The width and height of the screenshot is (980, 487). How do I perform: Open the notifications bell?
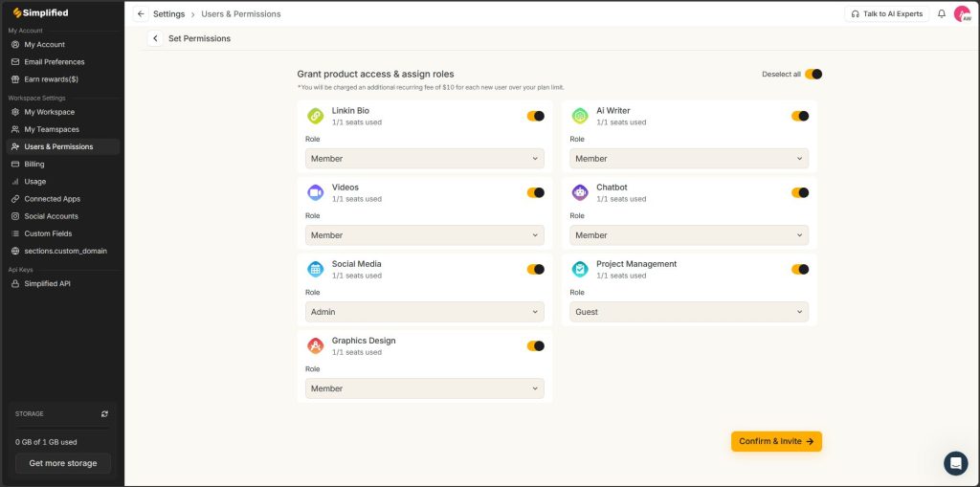tap(942, 13)
